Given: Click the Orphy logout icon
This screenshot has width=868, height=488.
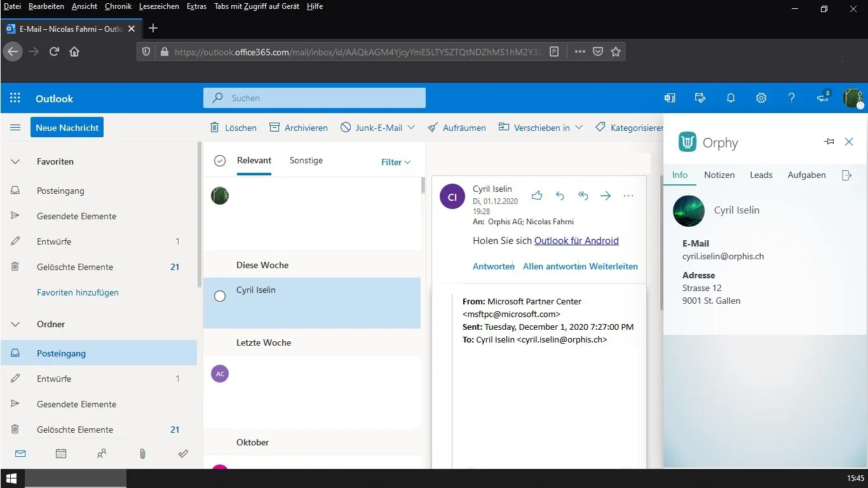Looking at the screenshot, I should coord(846,175).
